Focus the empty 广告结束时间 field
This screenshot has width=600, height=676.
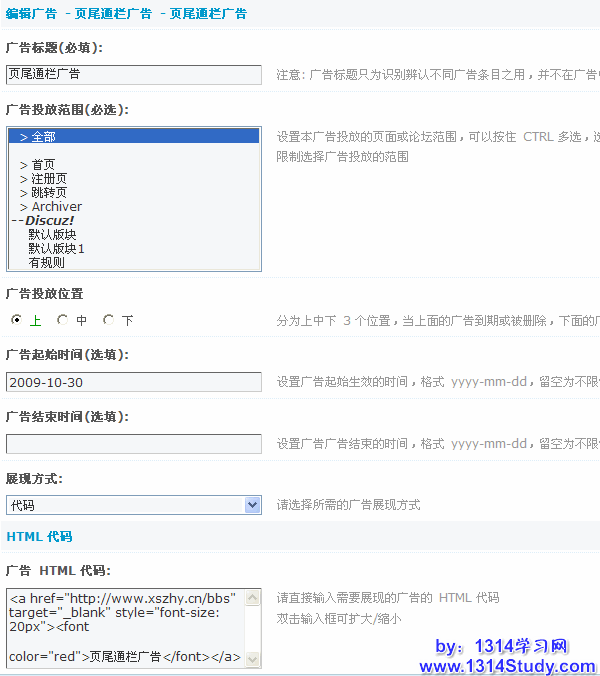tap(133, 444)
